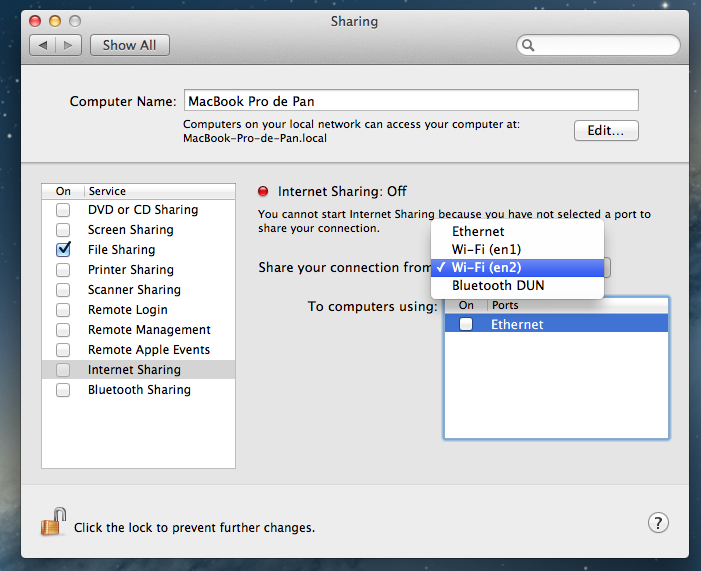Click the Computer Name text field

(x=411, y=101)
